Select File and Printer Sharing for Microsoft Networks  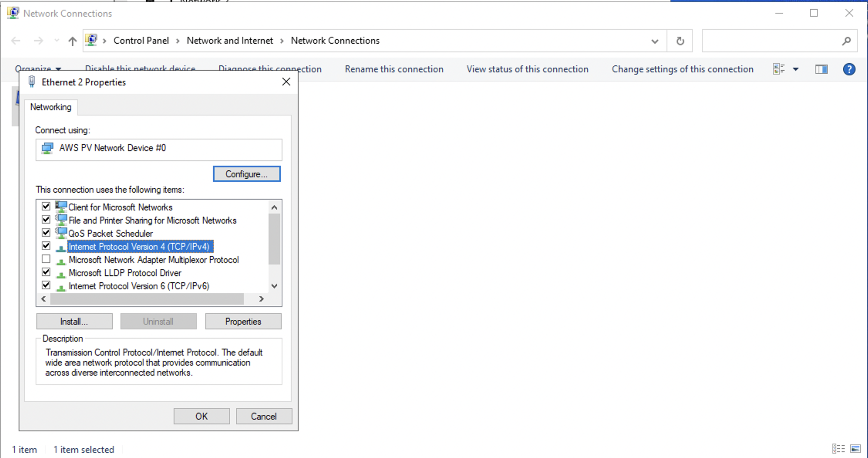click(152, 221)
